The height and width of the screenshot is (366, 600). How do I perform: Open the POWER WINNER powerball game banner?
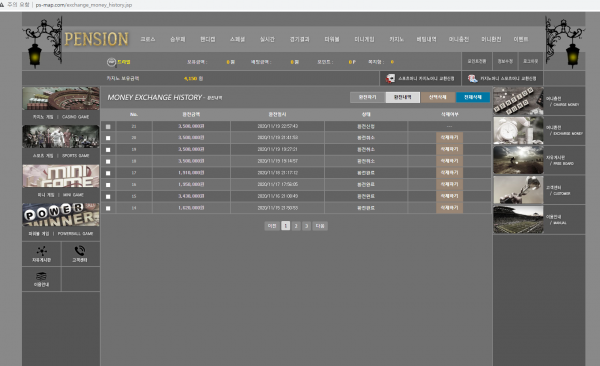[61, 215]
